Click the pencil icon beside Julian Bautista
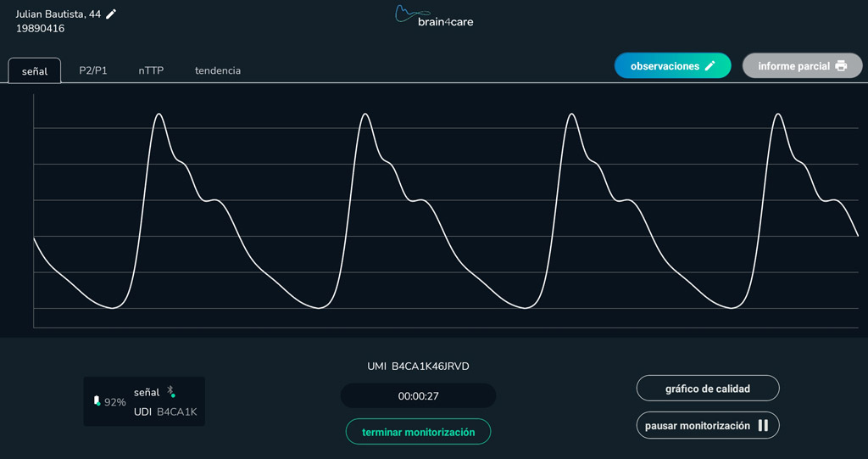Screen dimensions: 868x459 point(111,14)
